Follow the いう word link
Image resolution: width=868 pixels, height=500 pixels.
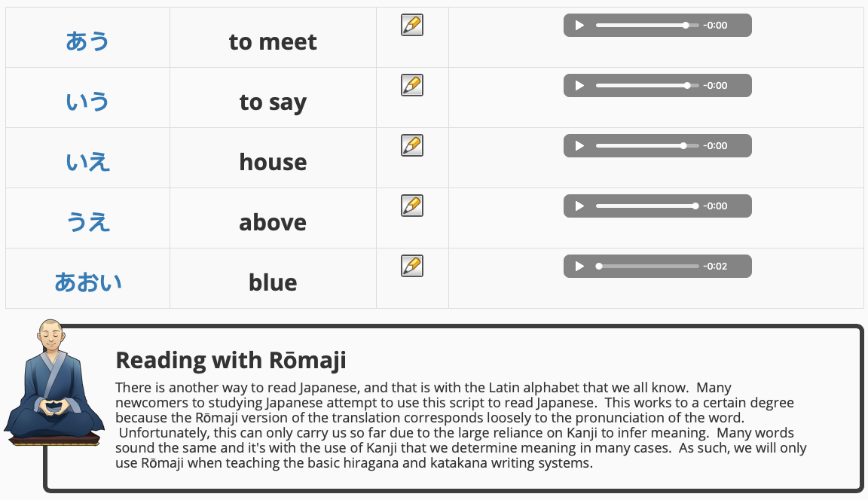click(x=87, y=102)
